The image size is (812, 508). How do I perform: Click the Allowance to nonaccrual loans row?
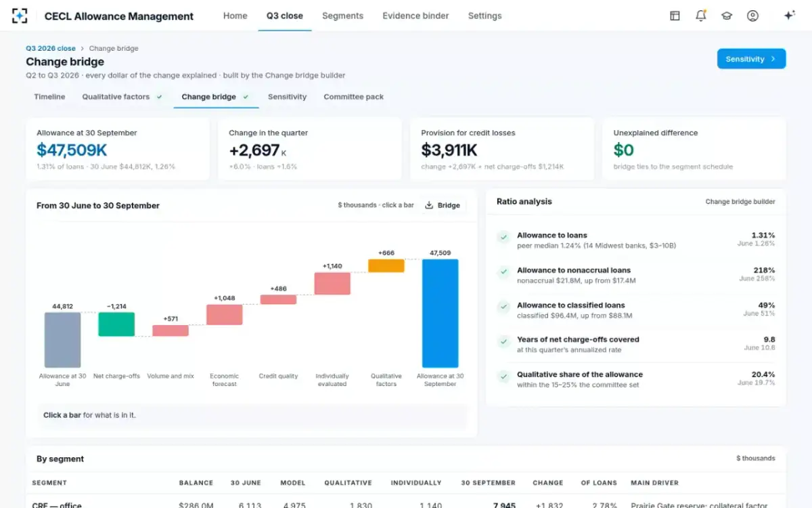(636, 275)
